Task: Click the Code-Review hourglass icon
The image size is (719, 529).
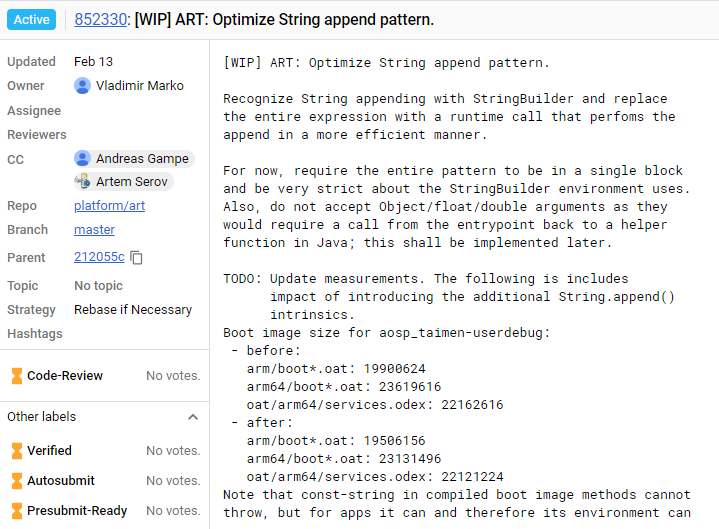Action: tap(17, 375)
